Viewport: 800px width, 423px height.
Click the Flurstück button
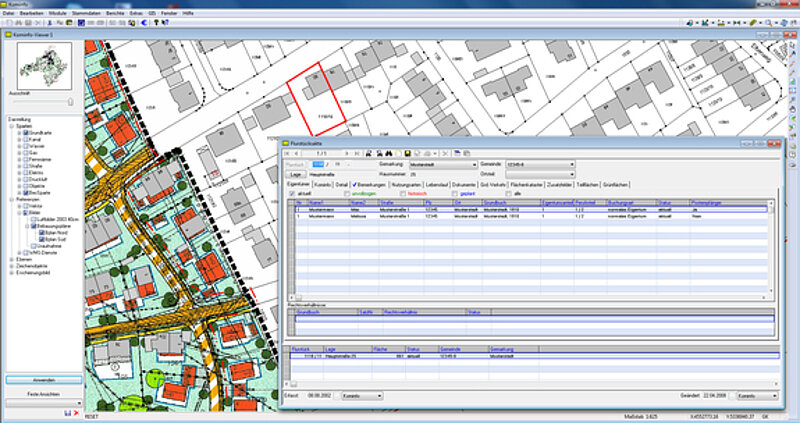pos(295,165)
